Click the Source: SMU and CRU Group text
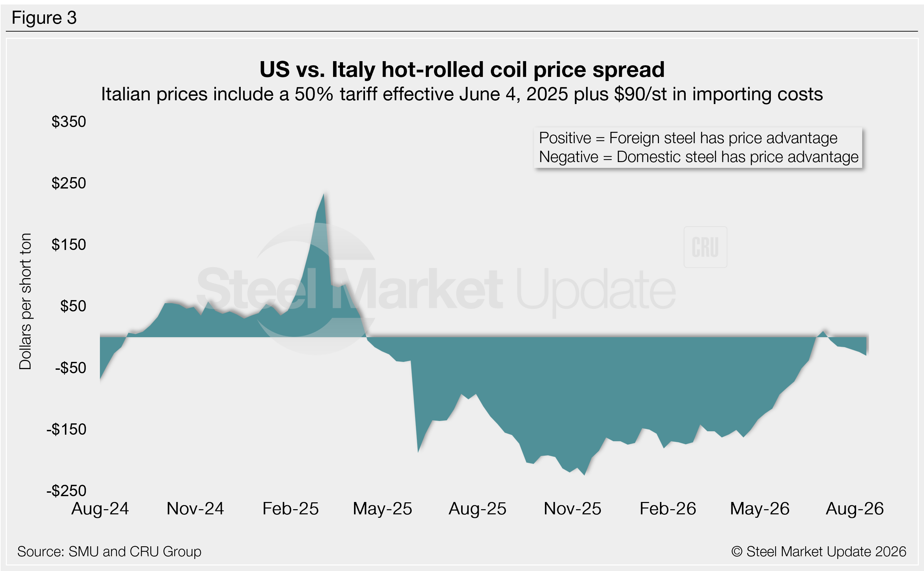Screen dimensions: 924x571 click(x=110, y=551)
